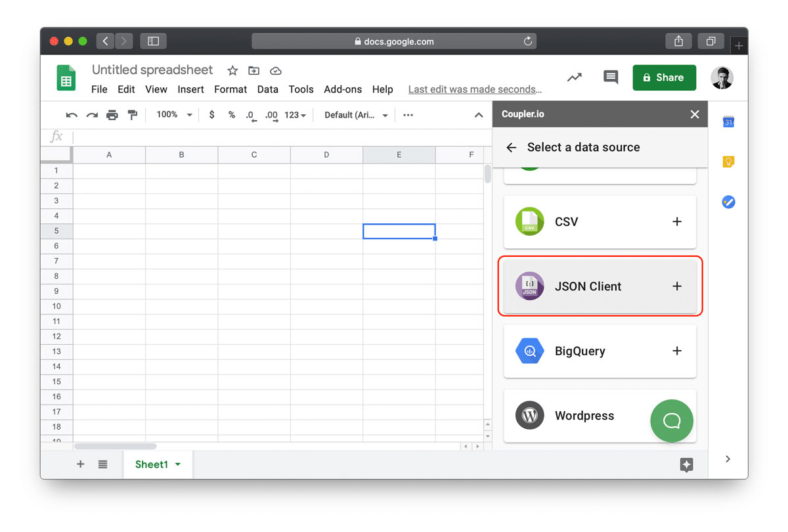This screenshot has height=532, width=788.
Task: Open the Default (Arial) font dropdown
Action: click(x=356, y=115)
